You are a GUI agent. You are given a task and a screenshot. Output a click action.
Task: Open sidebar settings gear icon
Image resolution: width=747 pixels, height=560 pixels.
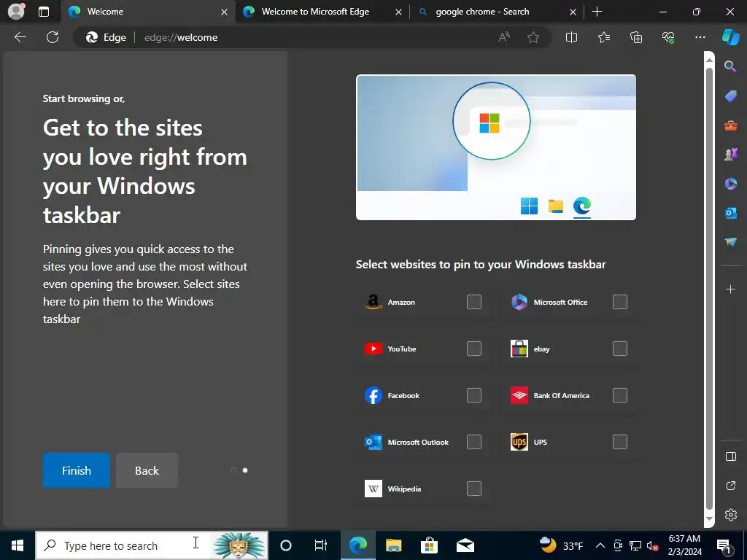point(730,515)
